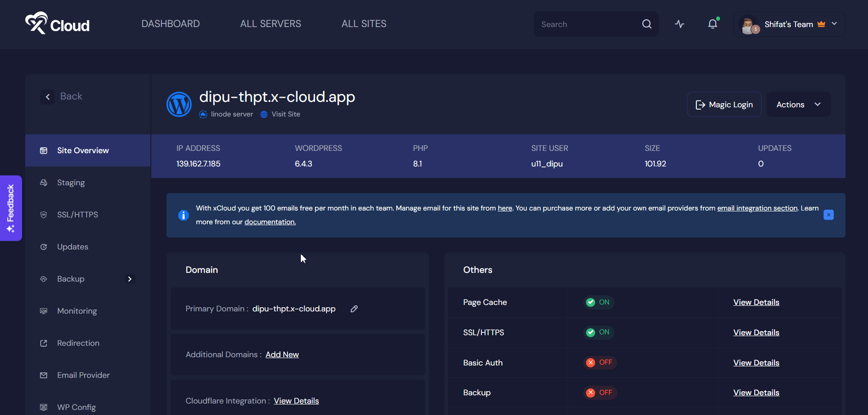Click the activity pulse icon in the header

click(x=679, y=23)
